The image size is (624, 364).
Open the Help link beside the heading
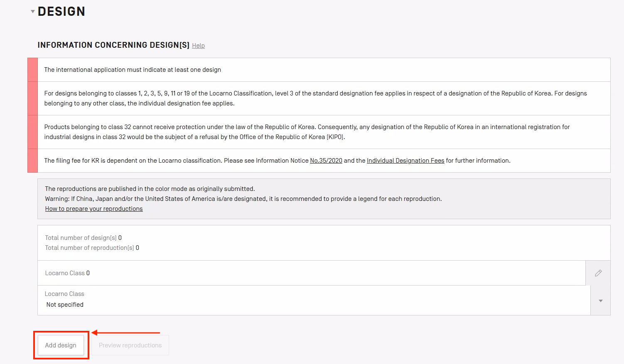(198, 46)
